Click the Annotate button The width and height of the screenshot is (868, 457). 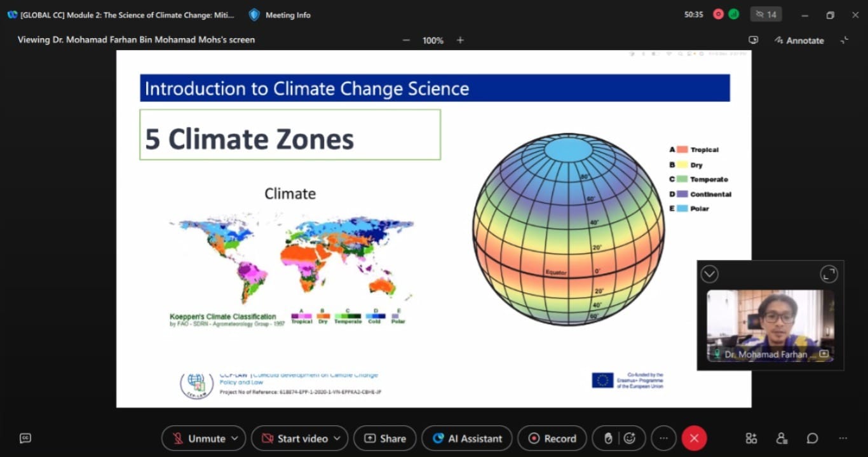(x=799, y=40)
